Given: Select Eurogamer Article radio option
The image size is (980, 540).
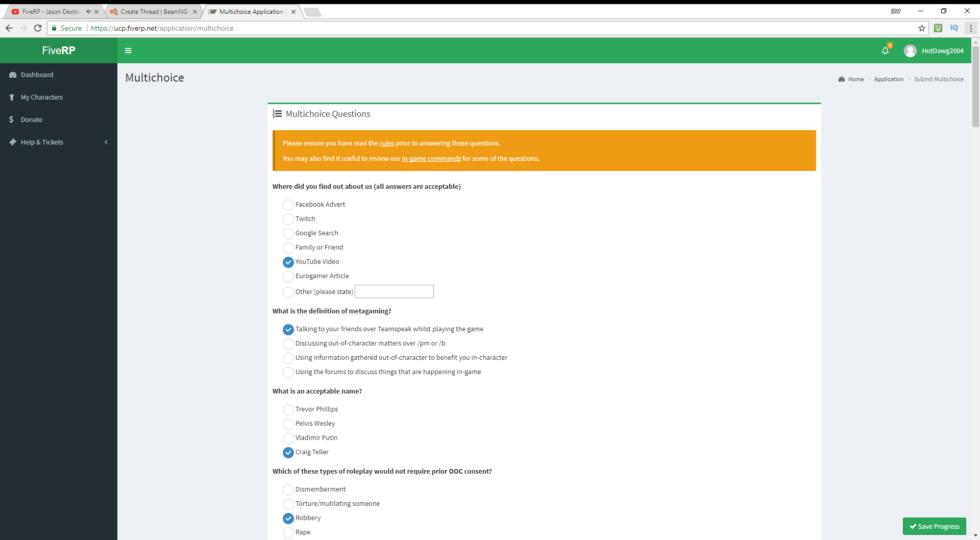Looking at the screenshot, I should click(288, 277).
